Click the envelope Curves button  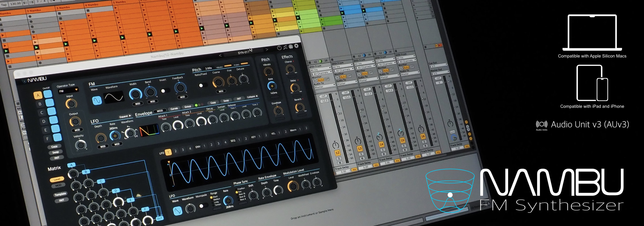[x=174, y=109]
